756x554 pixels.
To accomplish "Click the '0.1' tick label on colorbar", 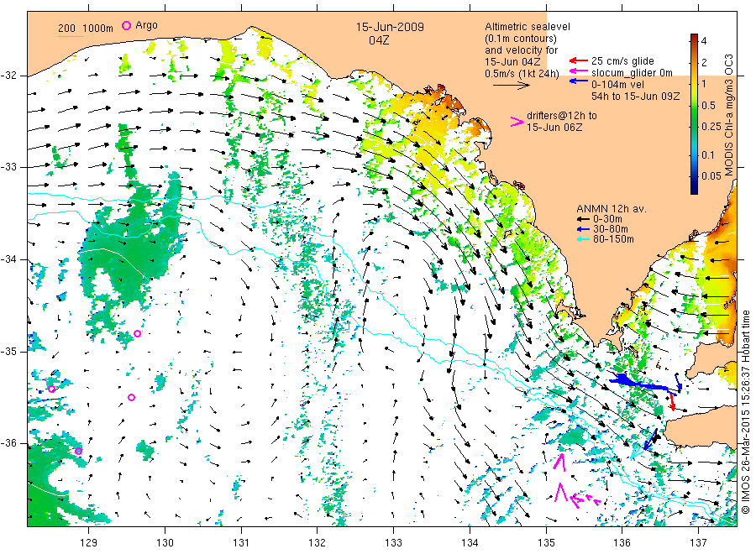I will pos(708,155).
